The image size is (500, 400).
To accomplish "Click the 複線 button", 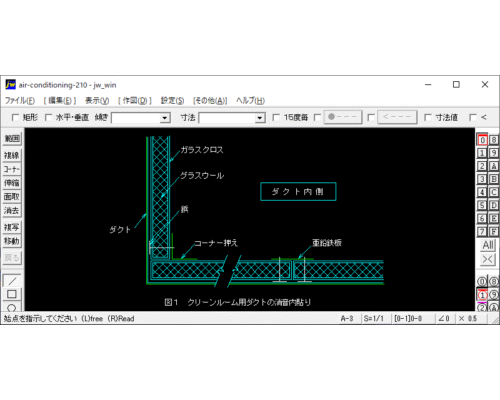I will pos(12,155).
